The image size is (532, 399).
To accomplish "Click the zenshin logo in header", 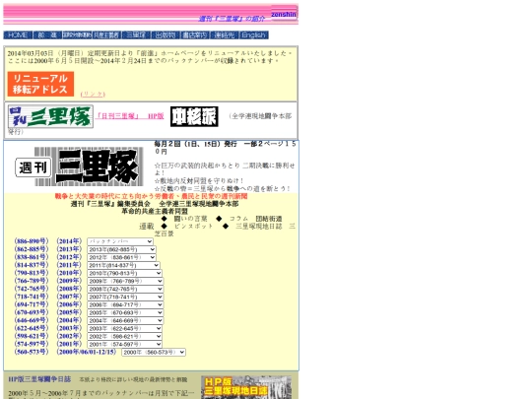I will pyautogui.click(x=284, y=14).
